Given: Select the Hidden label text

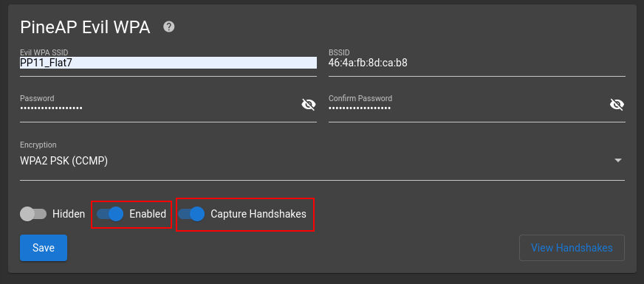Looking at the screenshot, I should 69,214.
